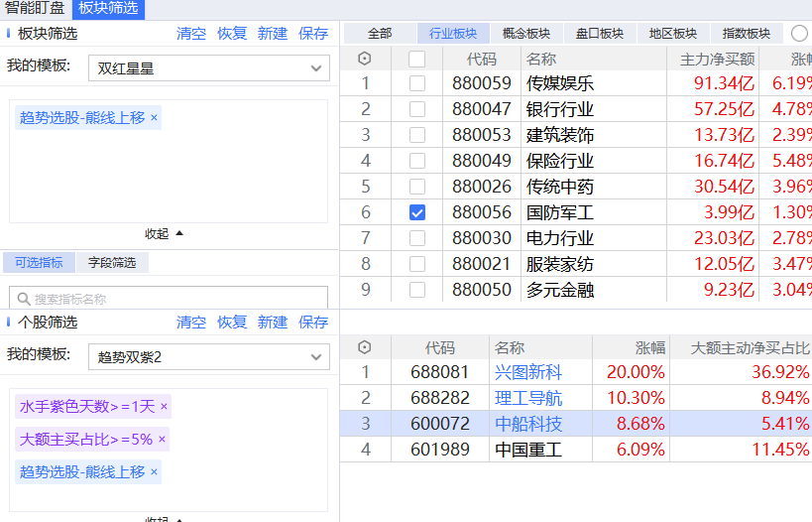Open column settings icon in stock table
The image size is (812, 522).
pos(365,347)
